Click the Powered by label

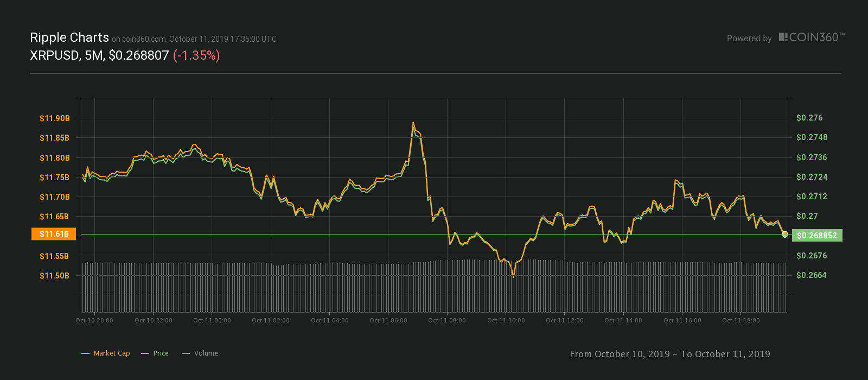(749, 39)
